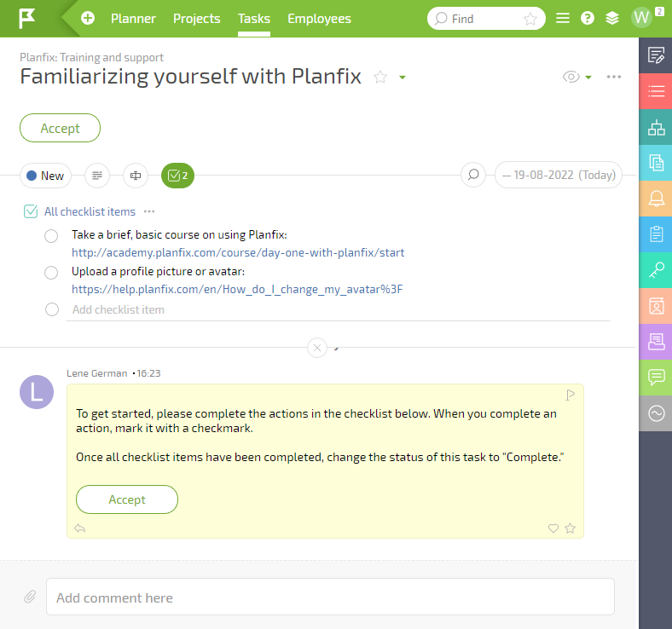The width and height of the screenshot is (672, 629).
Task: Open the New status selector
Action: tap(45, 176)
